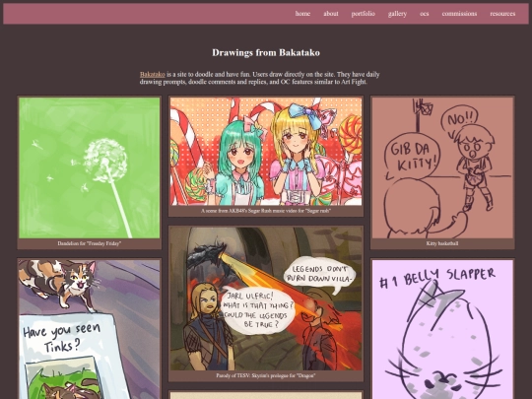Viewport: 532px width, 399px height.
Task: Open the resources navigation link
Action: (502, 14)
